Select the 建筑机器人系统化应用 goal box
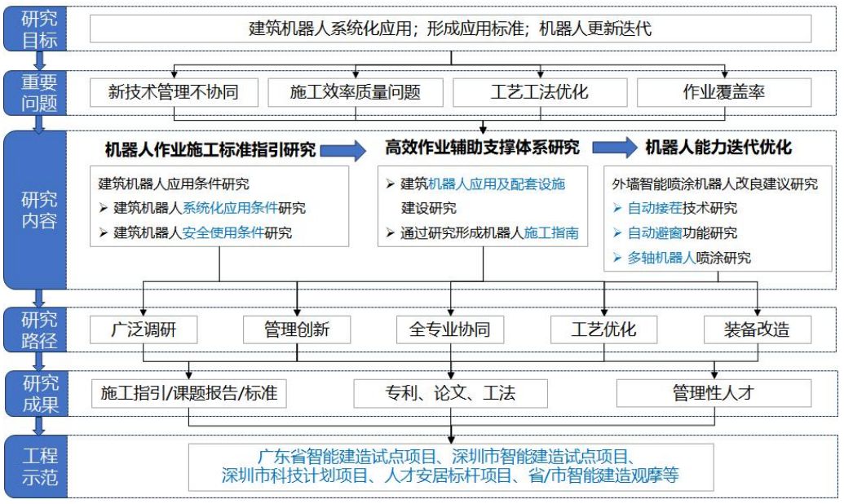Viewport: 844px width, 504px height. click(450, 29)
